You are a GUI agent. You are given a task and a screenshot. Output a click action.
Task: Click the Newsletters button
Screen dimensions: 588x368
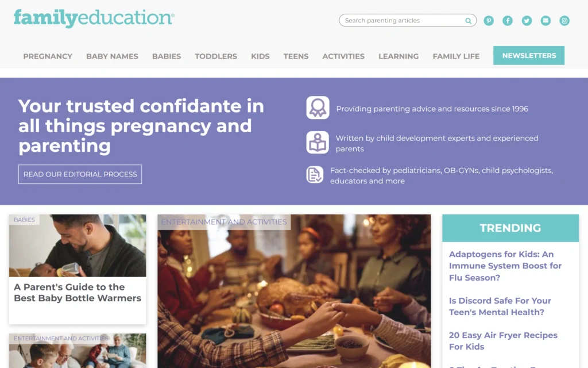529,56
